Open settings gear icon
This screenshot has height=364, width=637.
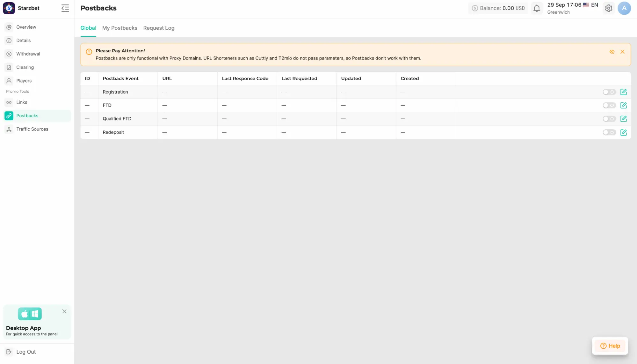609,8
